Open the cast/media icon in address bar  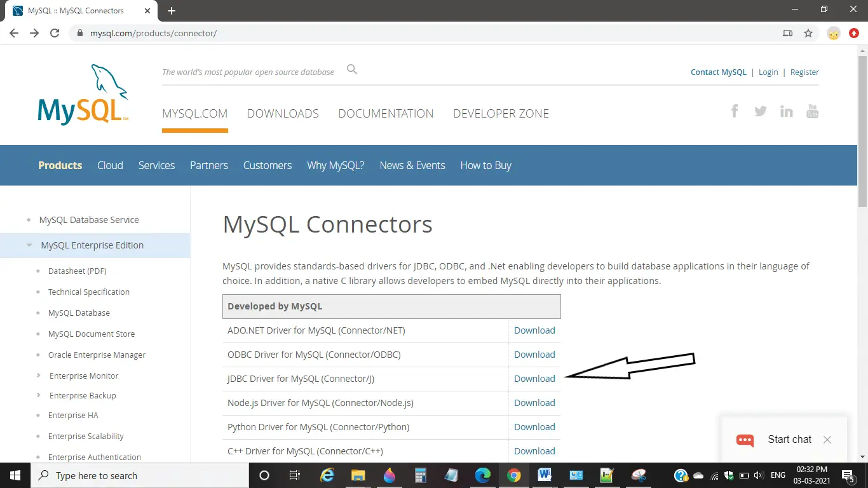pyautogui.click(x=788, y=33)
